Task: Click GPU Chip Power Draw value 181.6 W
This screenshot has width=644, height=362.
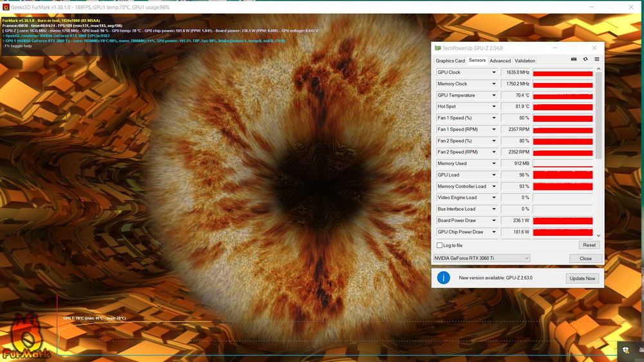Action: [515, 232]
